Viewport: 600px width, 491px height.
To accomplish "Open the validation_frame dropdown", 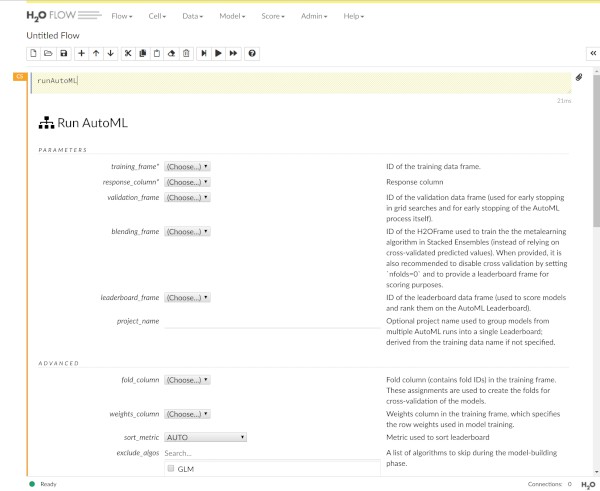I will (188, 197).
